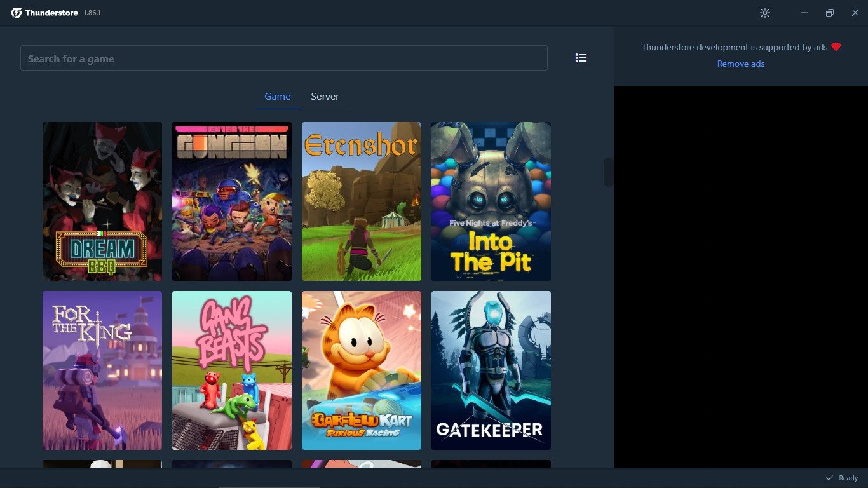Screen dimensions: 868x488
Task: Click the game list scrollbar handle
Action: pyautogui.click(x=608, y=172)
